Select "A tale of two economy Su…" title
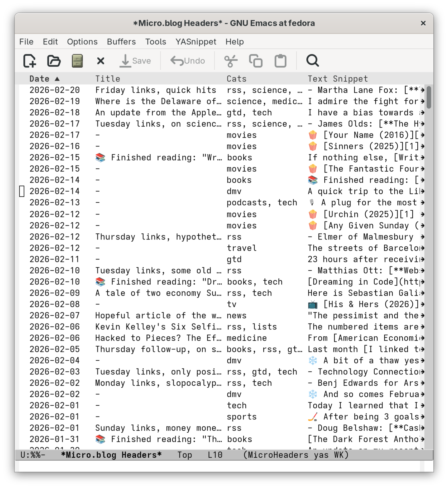The width and height of the screenshot is (448, 488). point(158,293)
